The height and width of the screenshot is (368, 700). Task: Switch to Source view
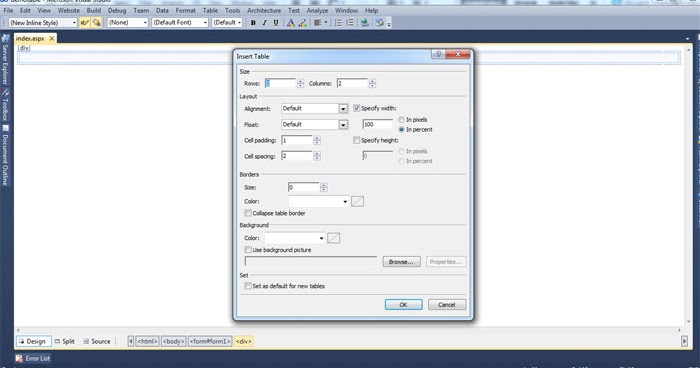[x=97, y=341]
